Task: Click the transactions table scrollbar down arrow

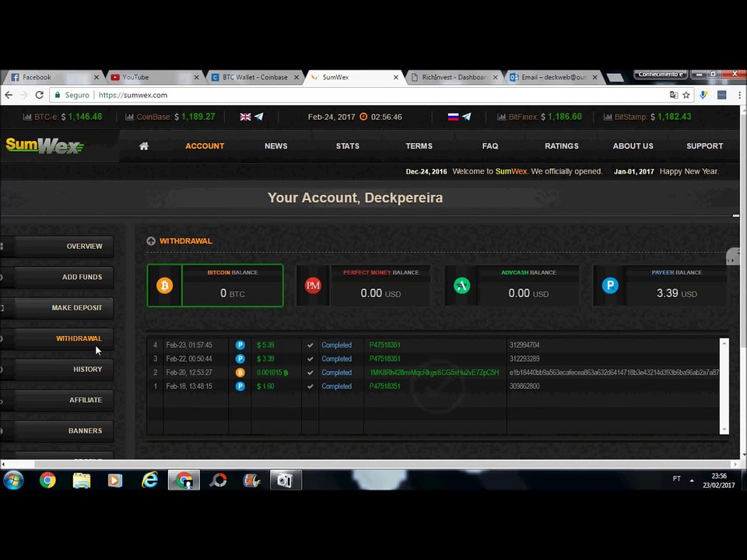Action: pos(724,429)
